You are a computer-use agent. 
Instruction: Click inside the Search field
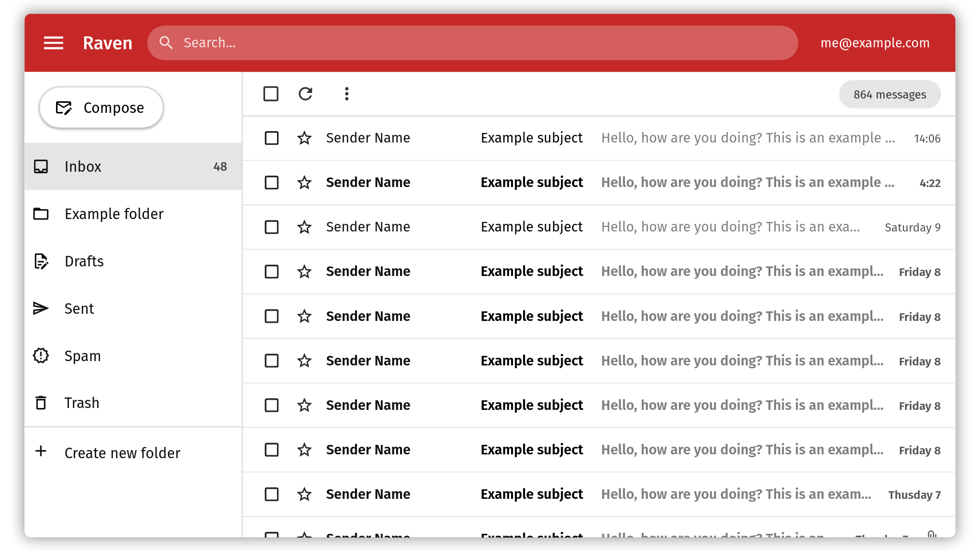coord(335,43)
